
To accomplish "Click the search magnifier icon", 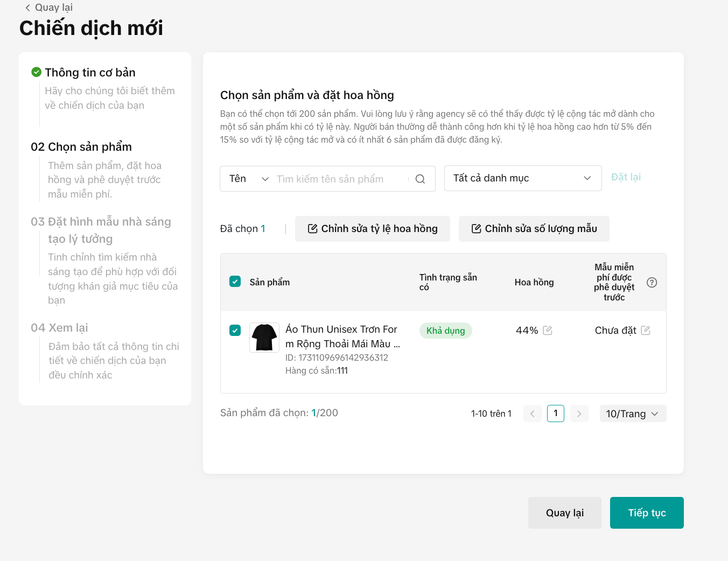I will coord(420,179).
